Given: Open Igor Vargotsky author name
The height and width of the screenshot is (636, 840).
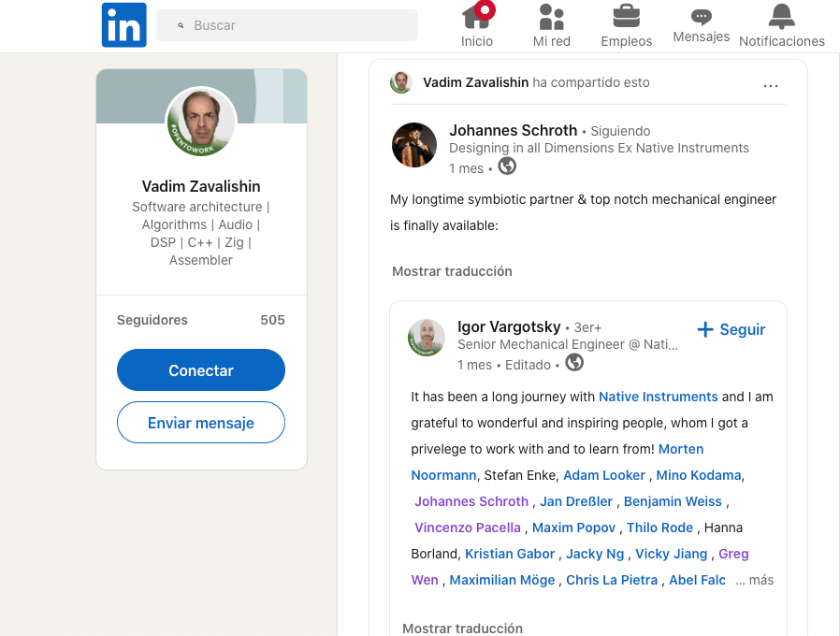Looking at the screenshot, I should tap(509, 326).
